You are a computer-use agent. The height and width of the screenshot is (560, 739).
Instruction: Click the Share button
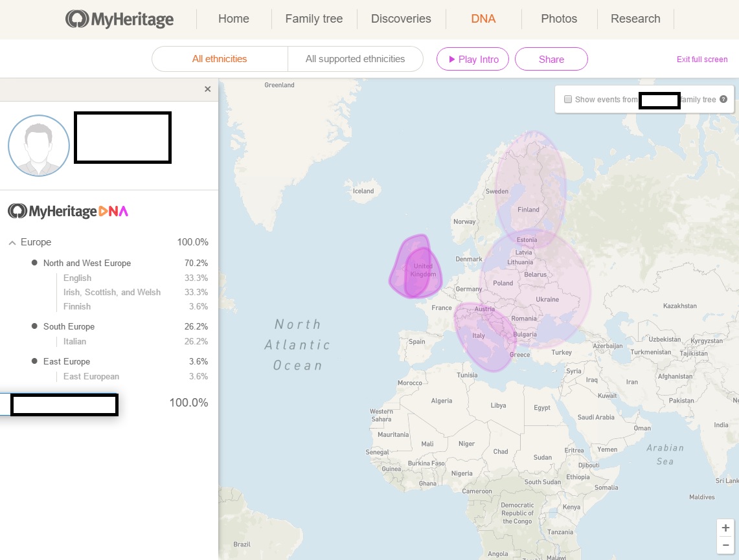click(x=551, y=59)
